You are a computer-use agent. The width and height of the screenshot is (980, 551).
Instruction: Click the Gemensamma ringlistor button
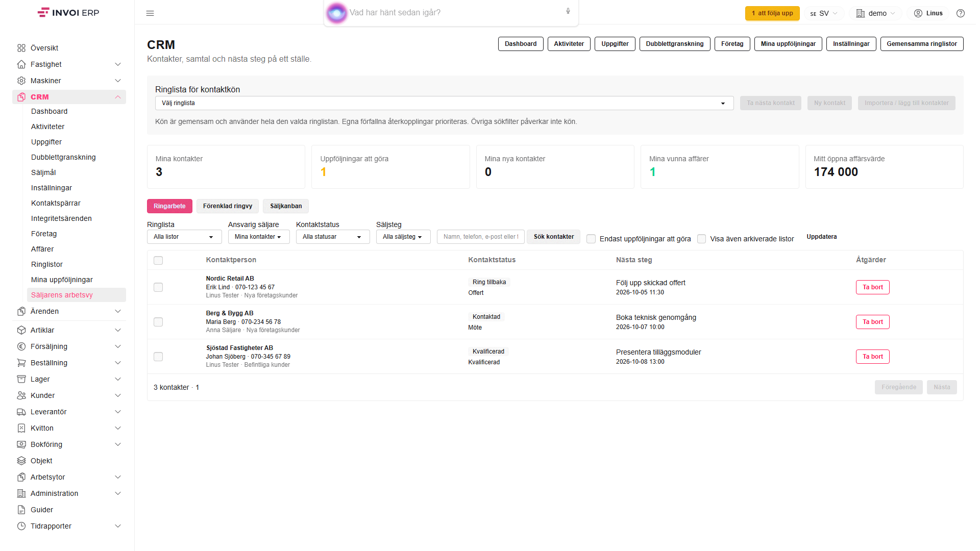click(922, 44)
